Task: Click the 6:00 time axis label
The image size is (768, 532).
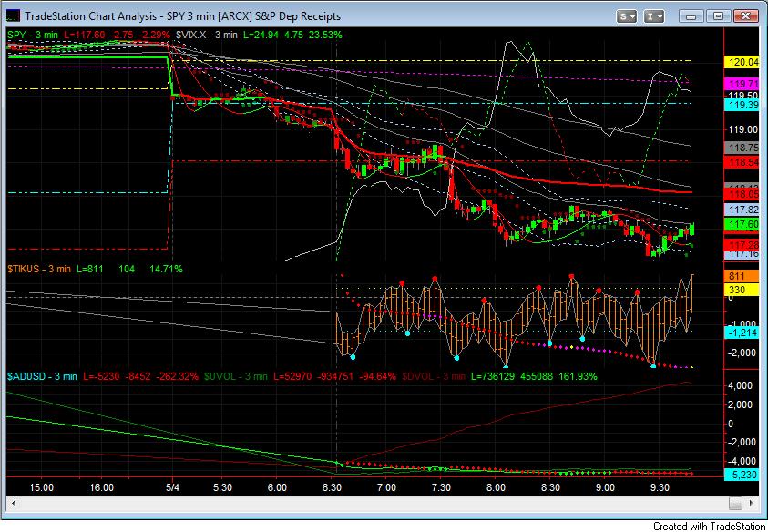Action: point(277,487)
